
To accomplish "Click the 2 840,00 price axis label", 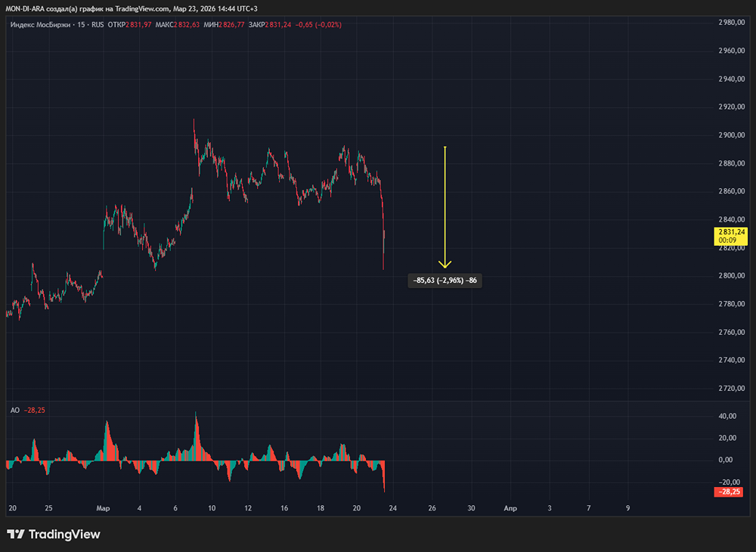I will pyautogui.click(x=731, y=220).
